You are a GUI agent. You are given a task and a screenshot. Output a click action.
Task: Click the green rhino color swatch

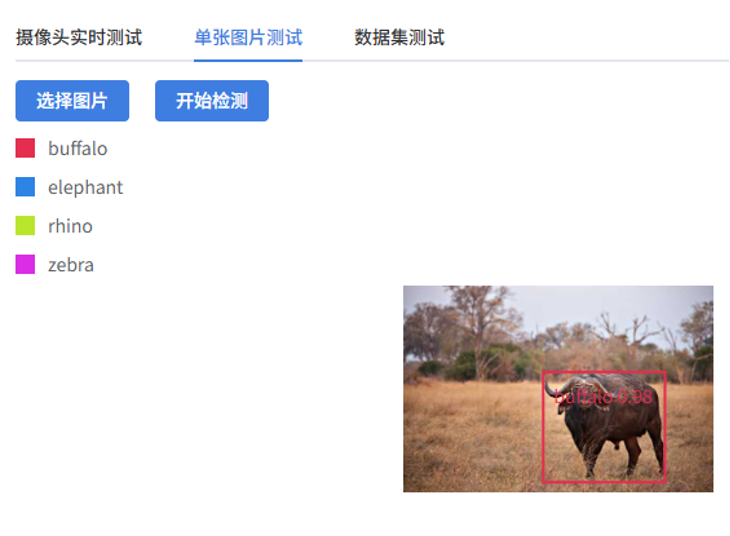pyautogui.click(x=25, y=225)
